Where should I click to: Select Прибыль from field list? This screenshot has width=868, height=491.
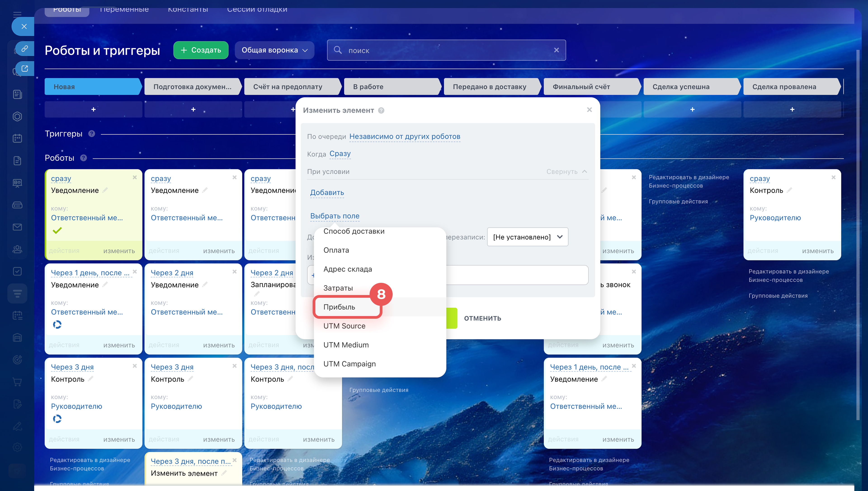click(x=339, y=307)
